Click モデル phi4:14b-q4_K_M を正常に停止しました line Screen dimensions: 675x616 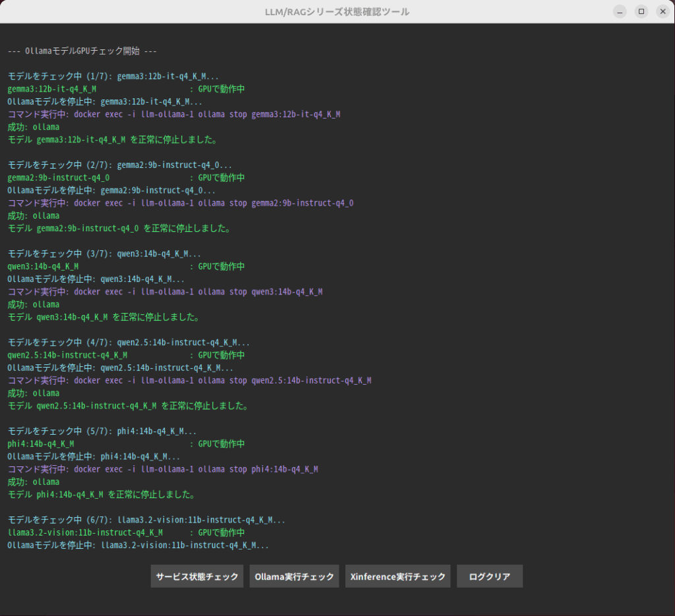coord(102,494)
